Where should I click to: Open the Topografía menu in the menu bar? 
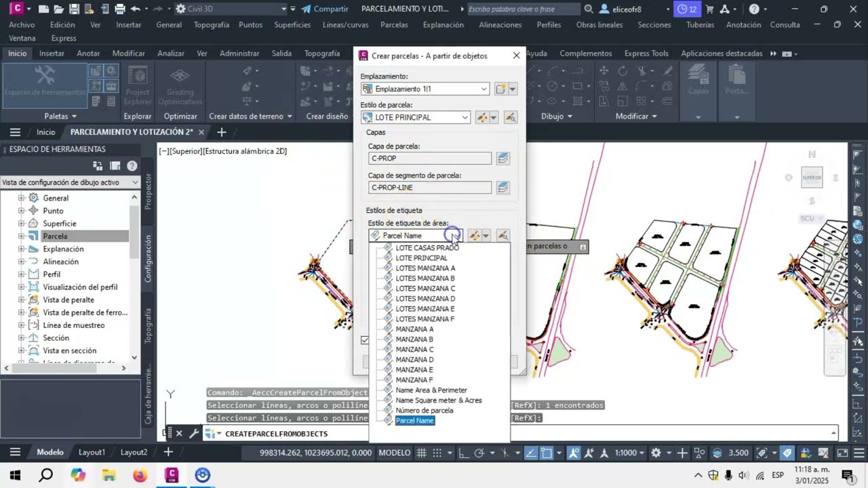point(212,24)
